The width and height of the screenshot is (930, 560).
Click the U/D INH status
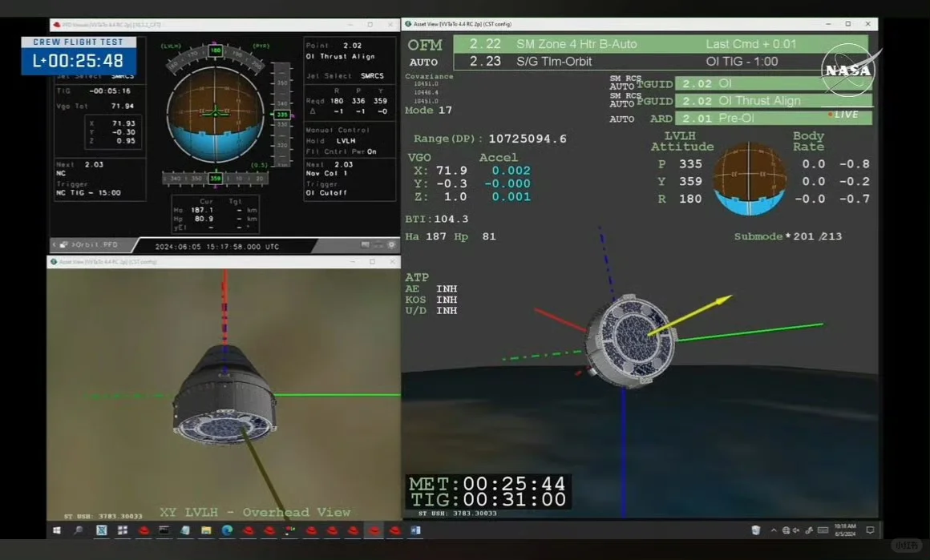pos(431,311)
